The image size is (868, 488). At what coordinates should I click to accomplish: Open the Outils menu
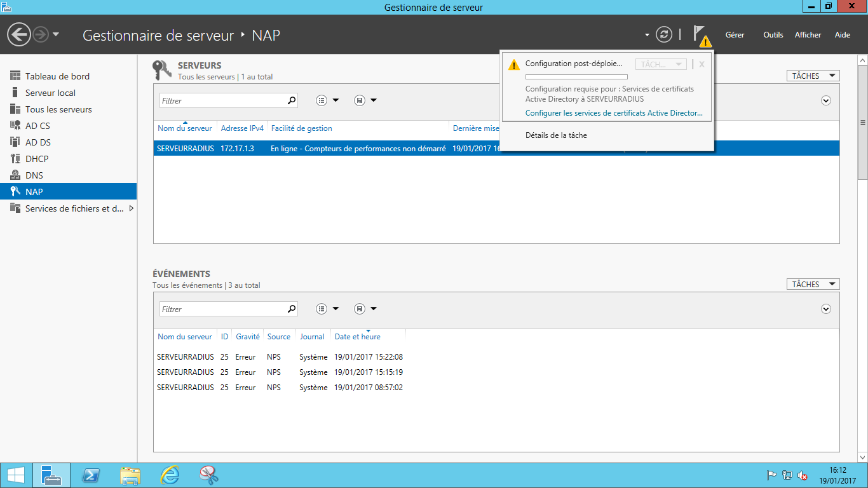773,35
